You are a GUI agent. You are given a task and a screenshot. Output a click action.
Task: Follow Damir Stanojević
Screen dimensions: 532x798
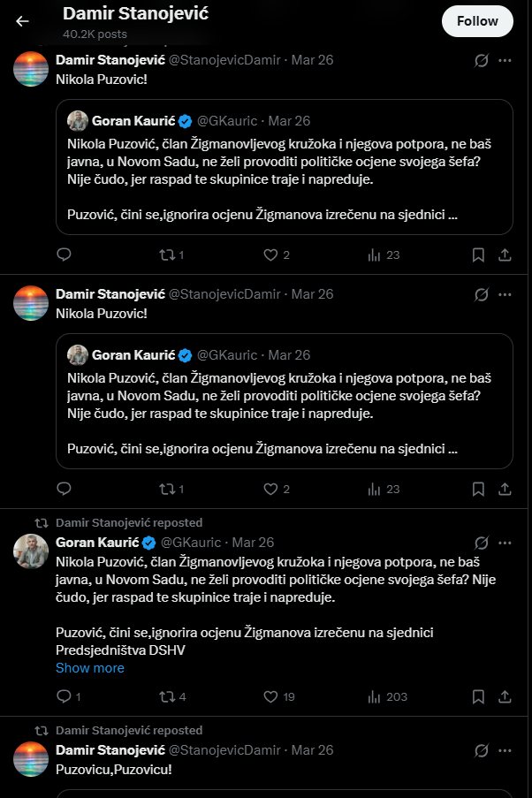tap(477, 21)
